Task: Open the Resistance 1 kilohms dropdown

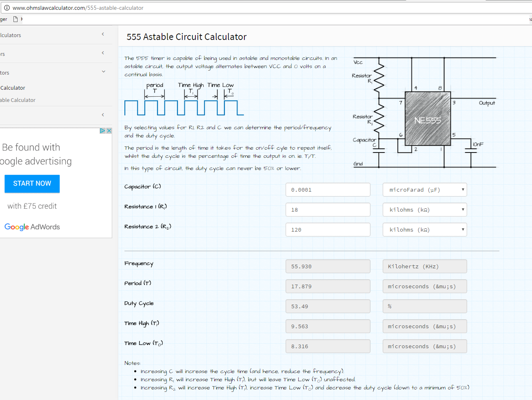Action: (425, 210)
